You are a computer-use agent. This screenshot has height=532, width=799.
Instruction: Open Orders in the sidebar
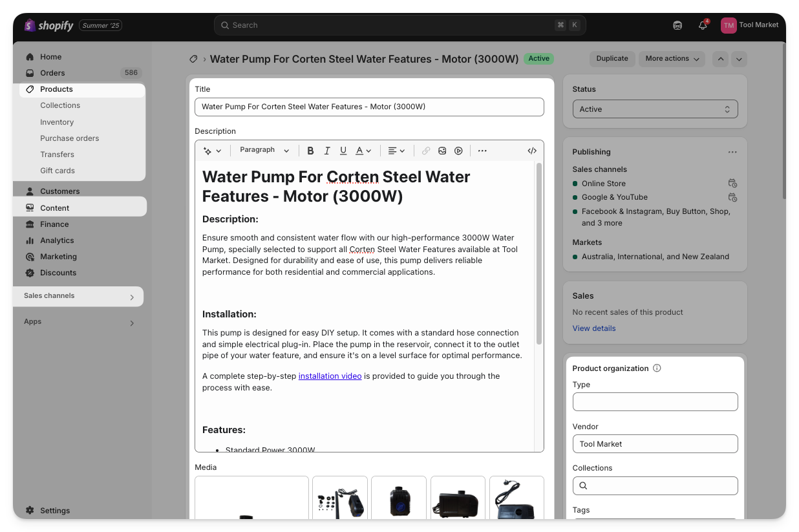pos(52,73)
